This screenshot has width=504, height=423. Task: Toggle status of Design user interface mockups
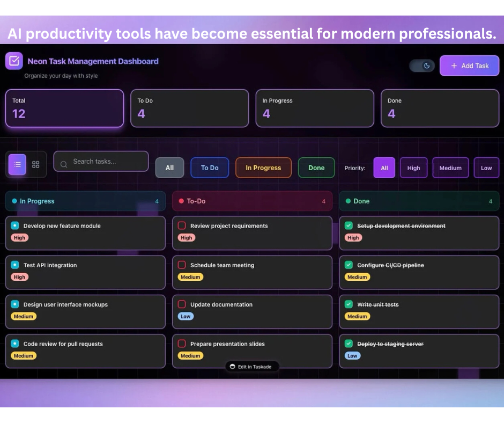pos(15,304)
